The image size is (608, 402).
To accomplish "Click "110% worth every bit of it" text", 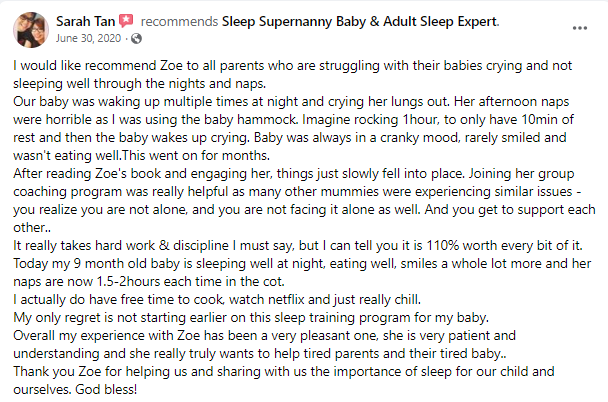I will click(x=504, y=245).
